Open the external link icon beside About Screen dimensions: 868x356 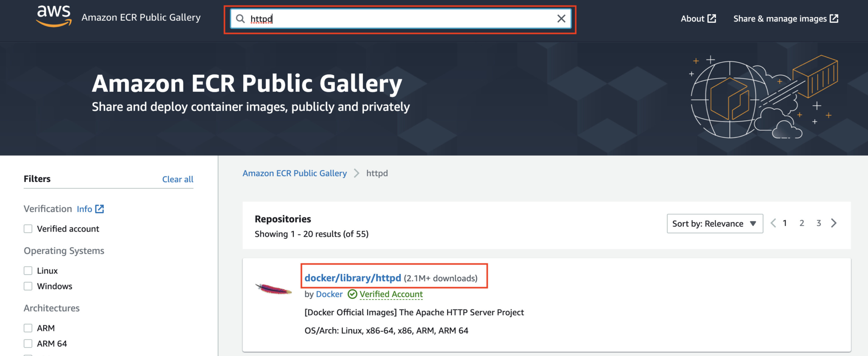(713, 18)
